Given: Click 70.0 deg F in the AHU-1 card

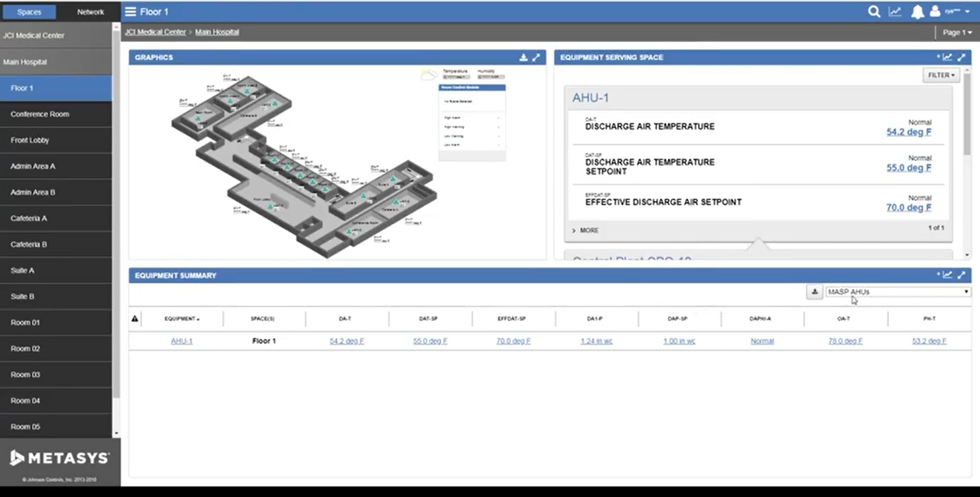Looking at the screenshot, I should (909, 207).
